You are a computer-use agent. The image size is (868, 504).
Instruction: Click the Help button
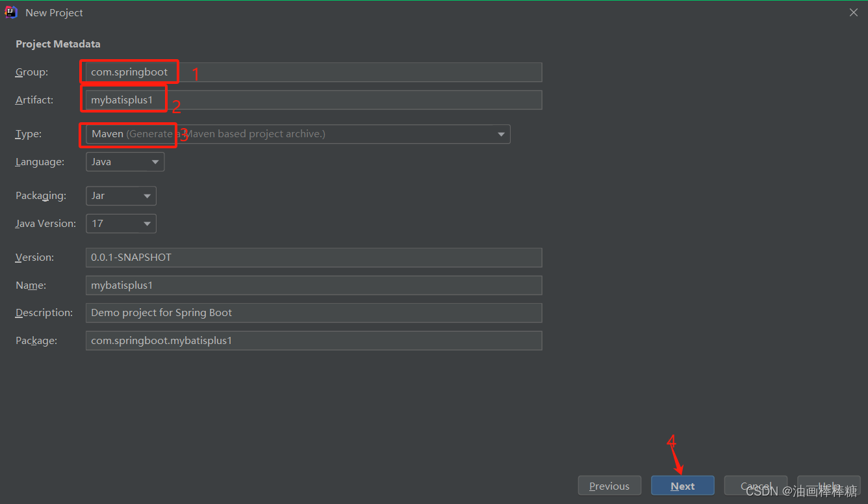(x=828, y=485)
